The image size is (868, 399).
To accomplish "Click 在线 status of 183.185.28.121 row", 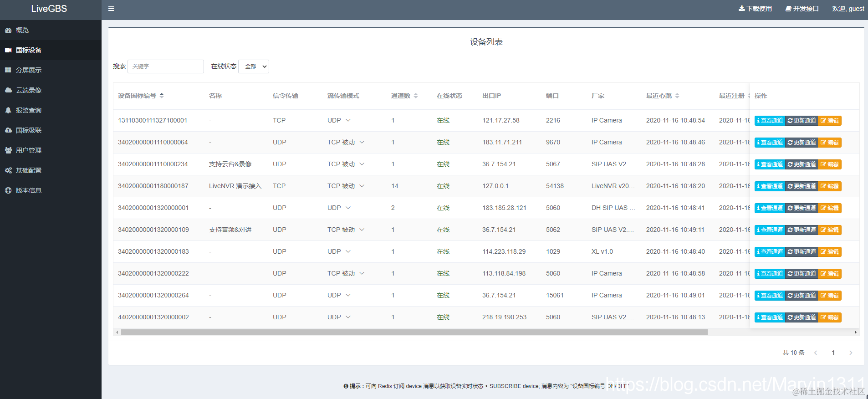I will pyautogui.click(x=443, y=208).
